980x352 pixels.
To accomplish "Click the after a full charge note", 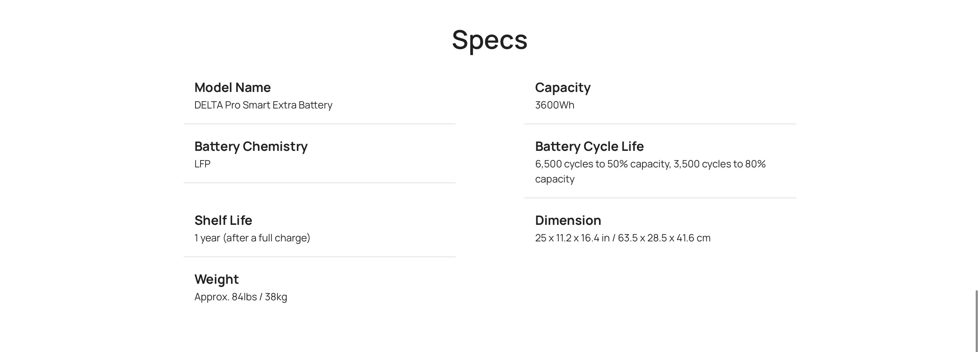I will (x=267, y=238).
